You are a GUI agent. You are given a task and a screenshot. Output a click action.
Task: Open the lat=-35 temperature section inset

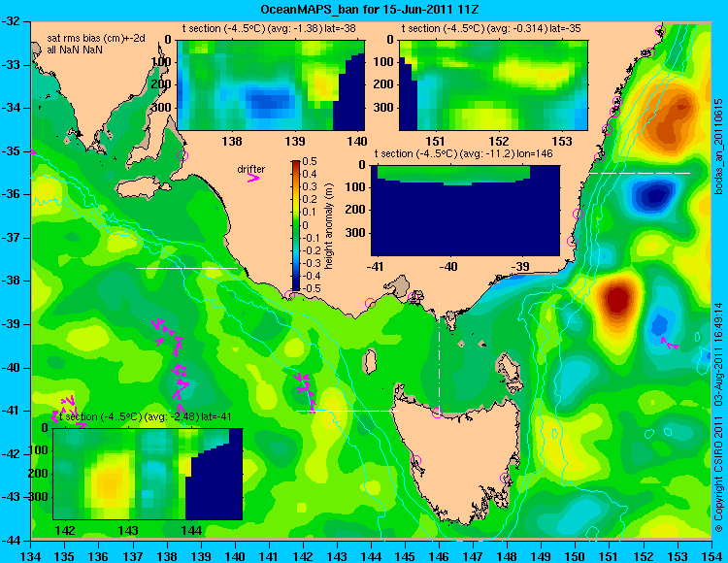tap(493, 85)
